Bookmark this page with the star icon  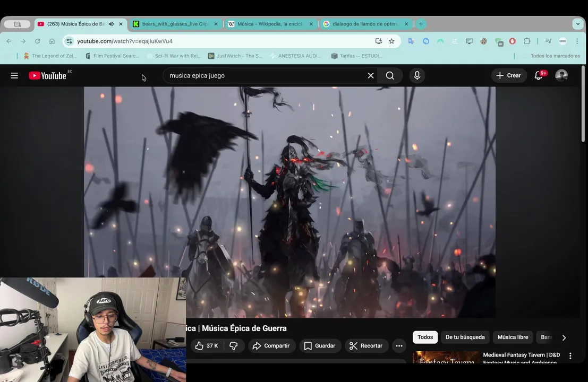[x=391, y=41]
